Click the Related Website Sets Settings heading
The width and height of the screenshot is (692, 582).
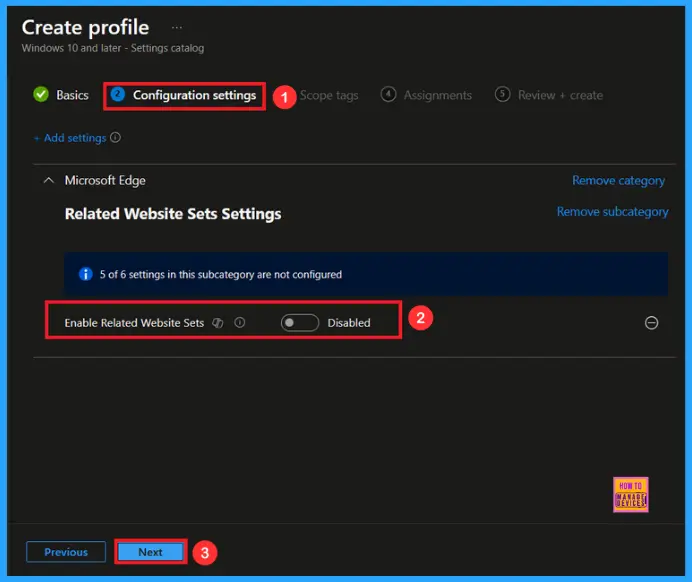(173, 214)
